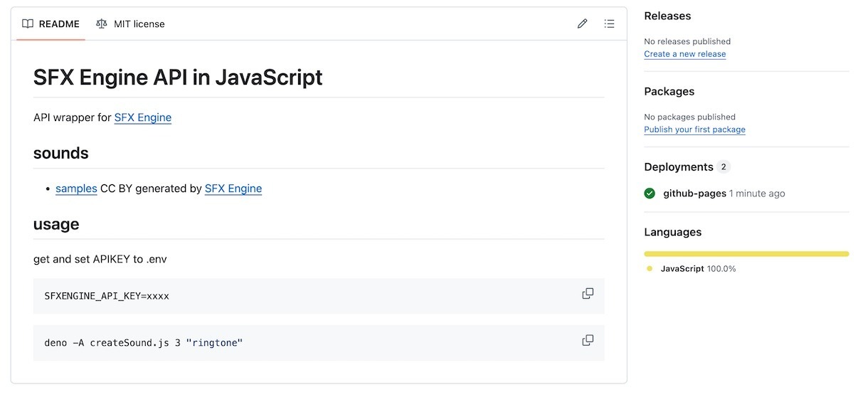
Task: Click the deno -A createSound.js code text
Action: tap(144, 343)
